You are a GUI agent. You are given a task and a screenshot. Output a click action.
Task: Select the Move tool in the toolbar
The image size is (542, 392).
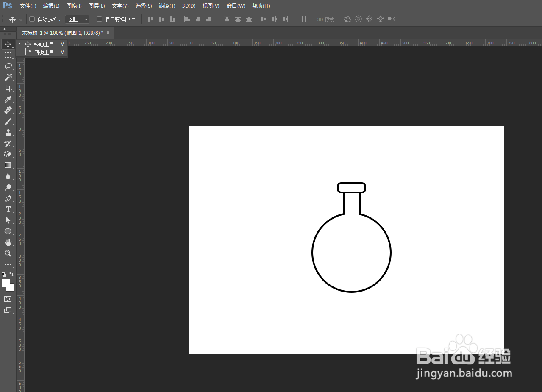pyautogui.click(x=8, y=44)
